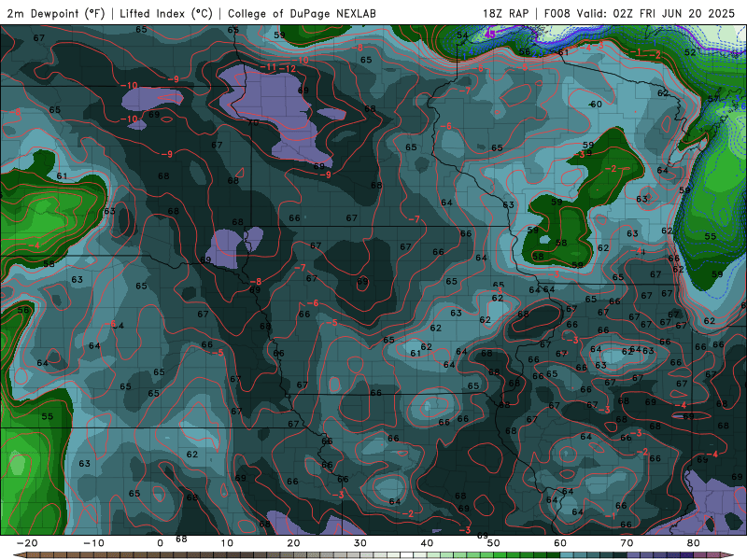Click the "Lifted Index (°C)" title text

[166, 13]
